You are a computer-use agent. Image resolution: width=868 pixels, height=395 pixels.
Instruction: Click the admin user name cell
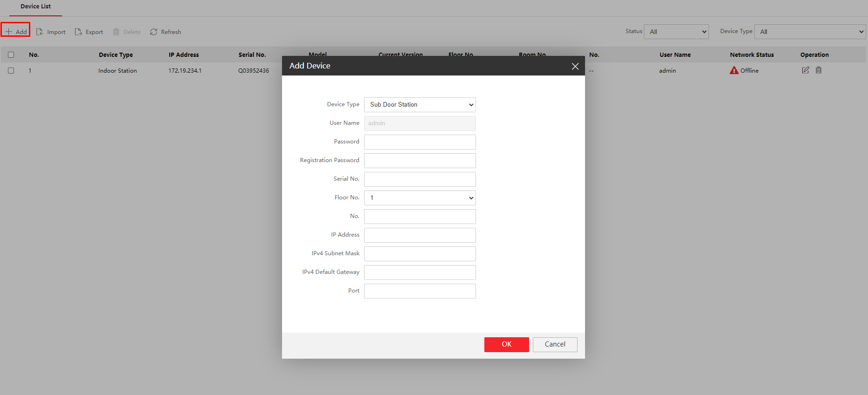668,71
